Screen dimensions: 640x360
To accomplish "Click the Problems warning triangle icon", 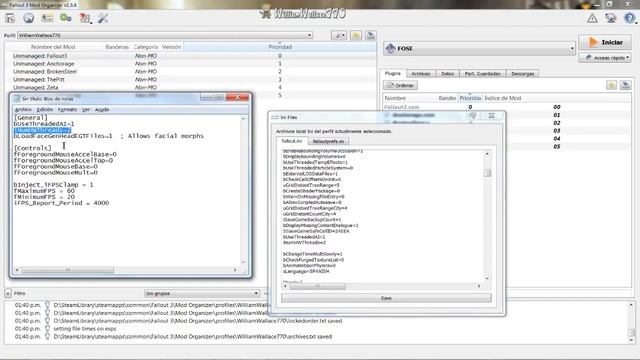I will coord(592,18).
